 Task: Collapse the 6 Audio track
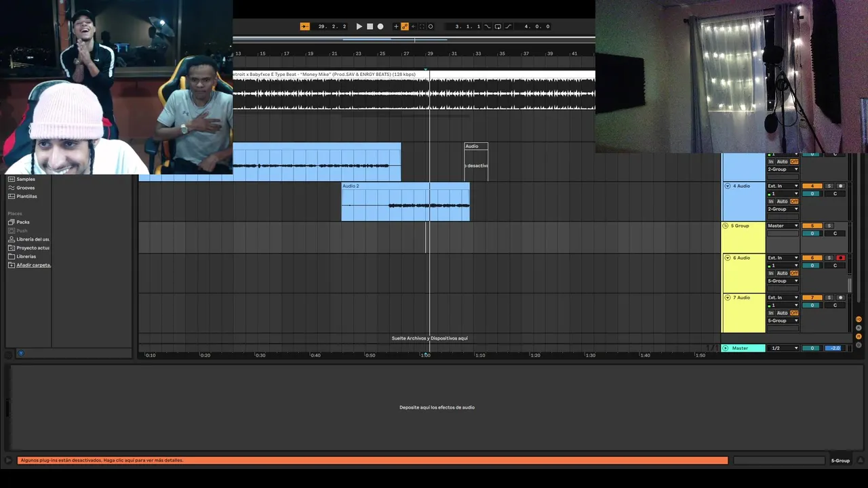coord(728,258)
